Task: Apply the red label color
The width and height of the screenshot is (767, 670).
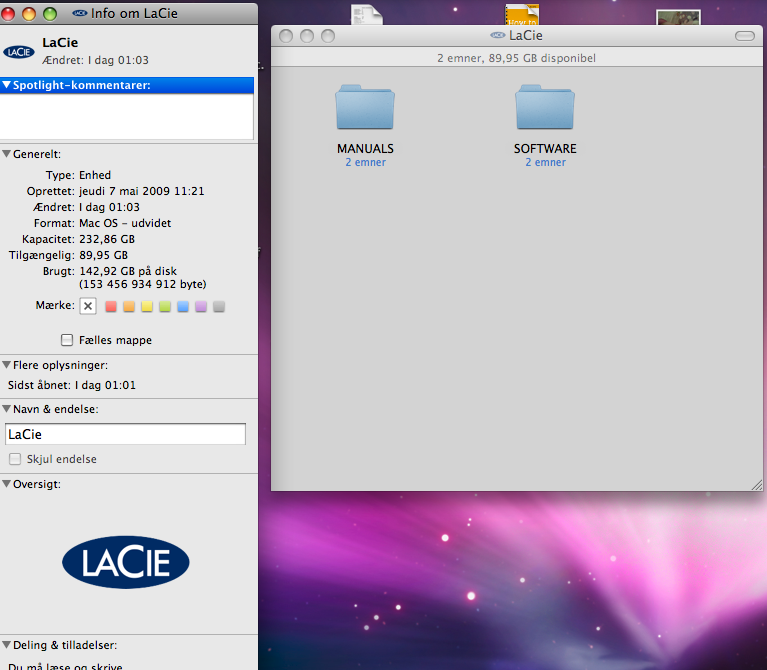Action: pos(111,307)
